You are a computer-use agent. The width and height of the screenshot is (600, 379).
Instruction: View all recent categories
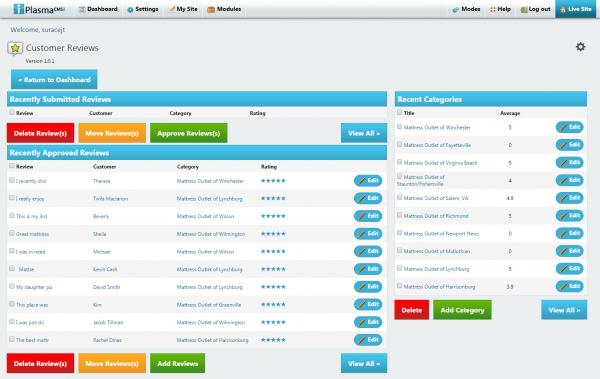564,310
